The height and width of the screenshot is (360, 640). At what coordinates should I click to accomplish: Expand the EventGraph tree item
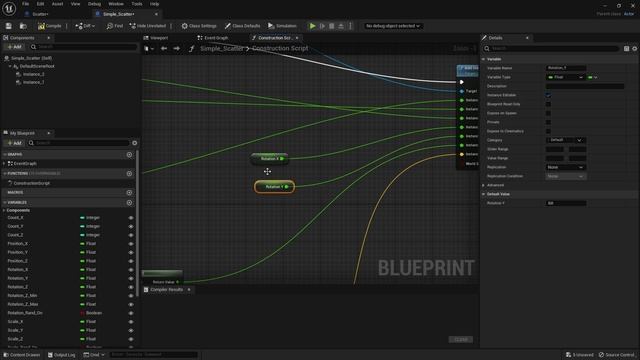[x=4, y=164]
